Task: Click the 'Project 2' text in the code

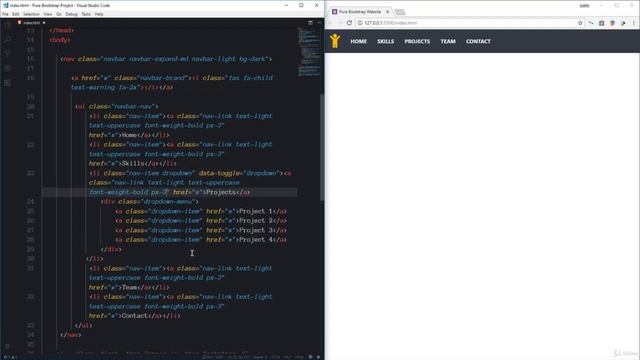Action: click(256, 220)
